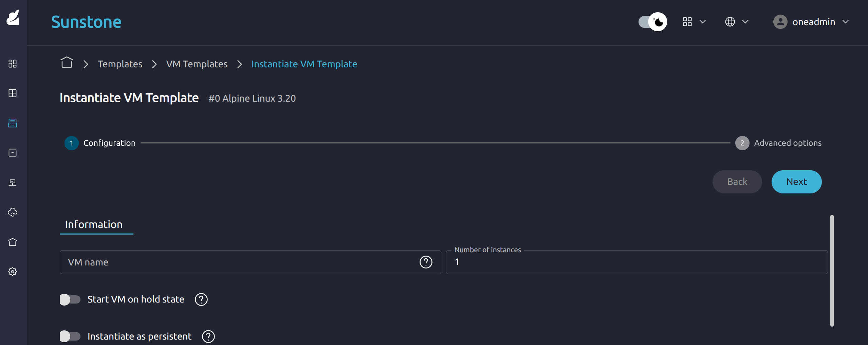Viewport: 868px width, 345px height.
Task: Click the home breadcrumb icon
Action: tap(67, 63)
